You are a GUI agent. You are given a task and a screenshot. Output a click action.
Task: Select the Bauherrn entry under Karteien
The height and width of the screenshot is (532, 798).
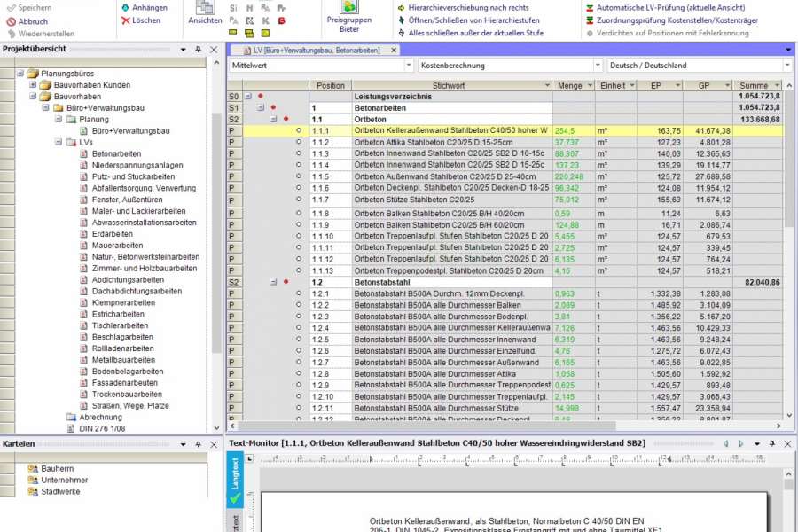point(57,468)
